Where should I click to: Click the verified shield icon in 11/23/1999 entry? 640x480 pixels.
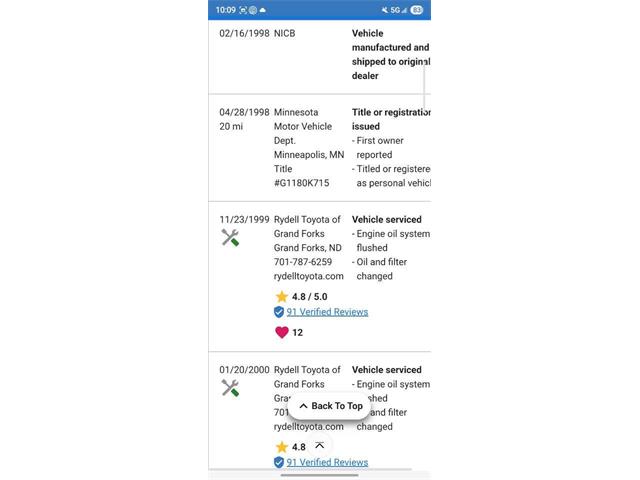tap(279, 312)
